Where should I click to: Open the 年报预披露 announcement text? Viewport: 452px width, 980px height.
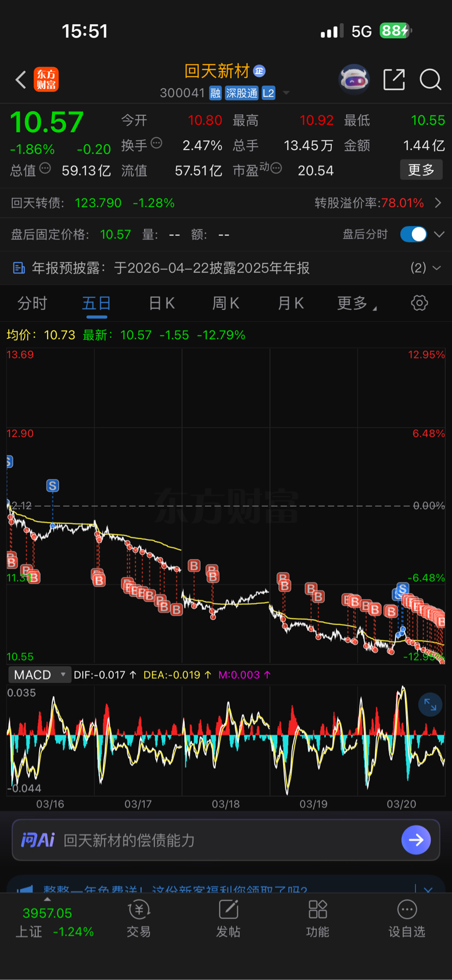tap(171, 268)
